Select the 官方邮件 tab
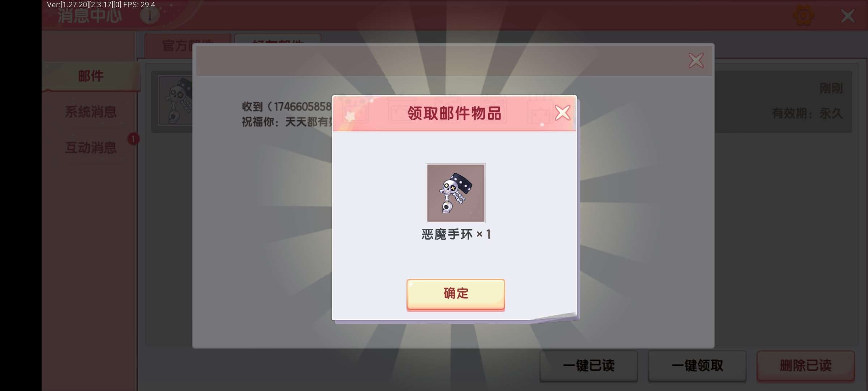The height and width of the screenshot is (391, 868). [187, 45]
